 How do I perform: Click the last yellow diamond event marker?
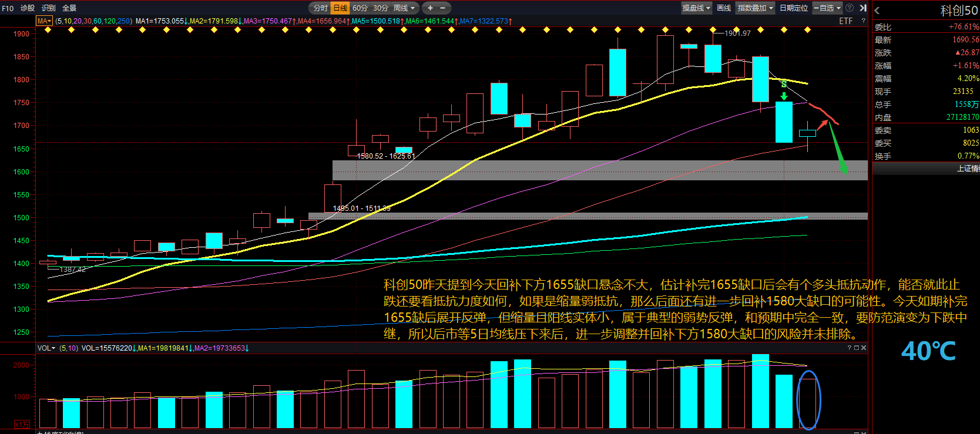[807, 30]
